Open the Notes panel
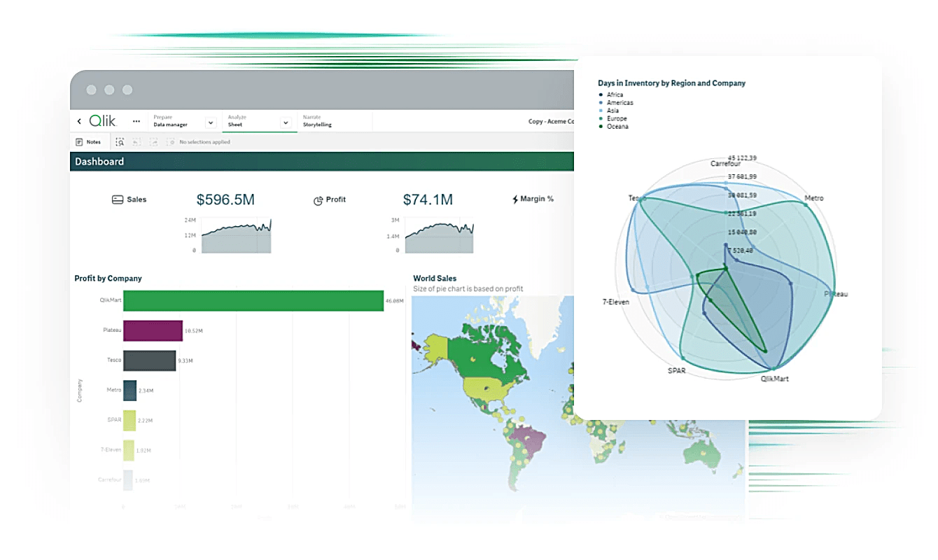Screen dimensions: 938x560 (x=88, y=142)
